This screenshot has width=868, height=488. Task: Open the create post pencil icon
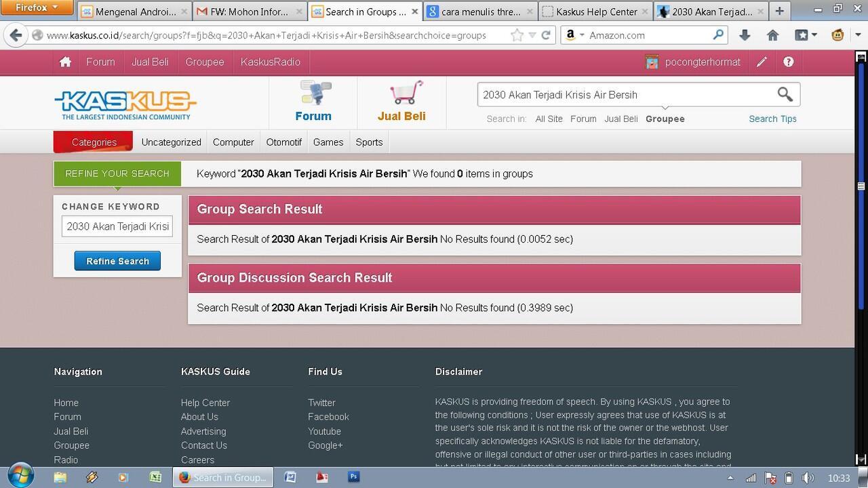tap(762, 62)
